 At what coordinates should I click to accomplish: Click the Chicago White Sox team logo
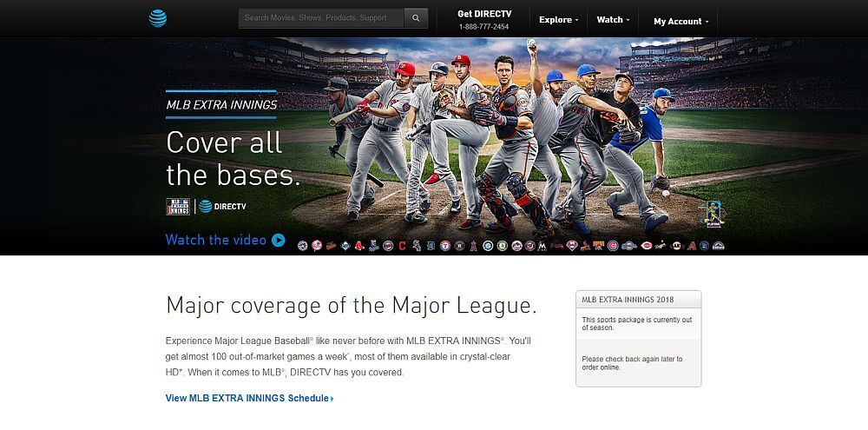coord(417,246)
